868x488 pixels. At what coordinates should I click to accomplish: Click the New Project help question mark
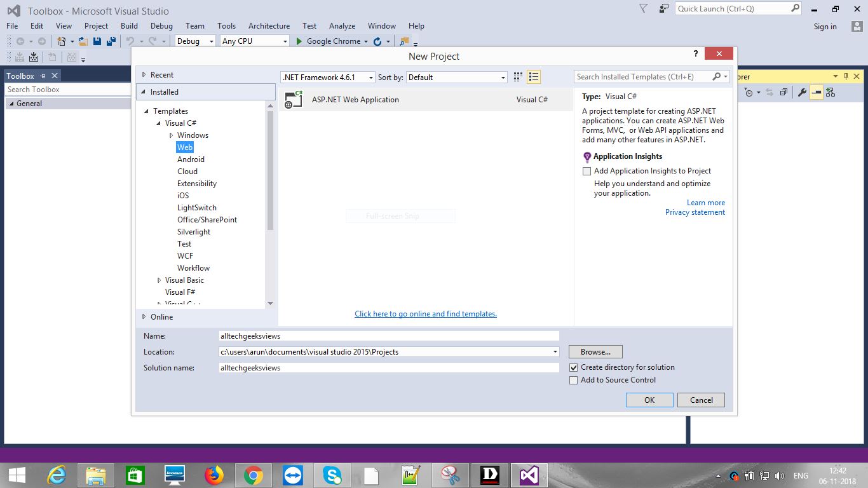(x=696, y=54)
